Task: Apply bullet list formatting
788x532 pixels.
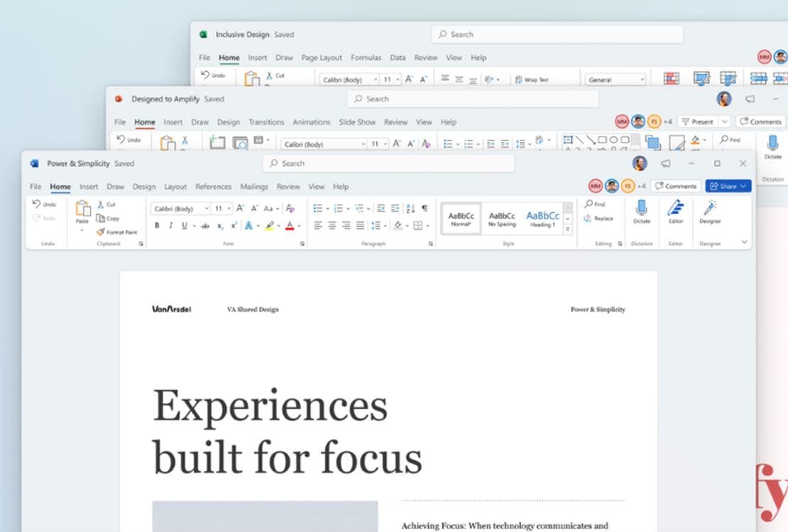Action: (x=319, y=208)
